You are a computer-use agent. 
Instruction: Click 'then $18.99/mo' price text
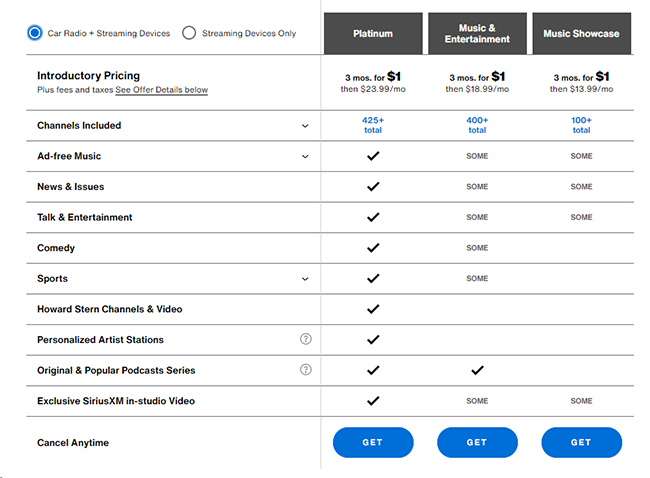477,89
